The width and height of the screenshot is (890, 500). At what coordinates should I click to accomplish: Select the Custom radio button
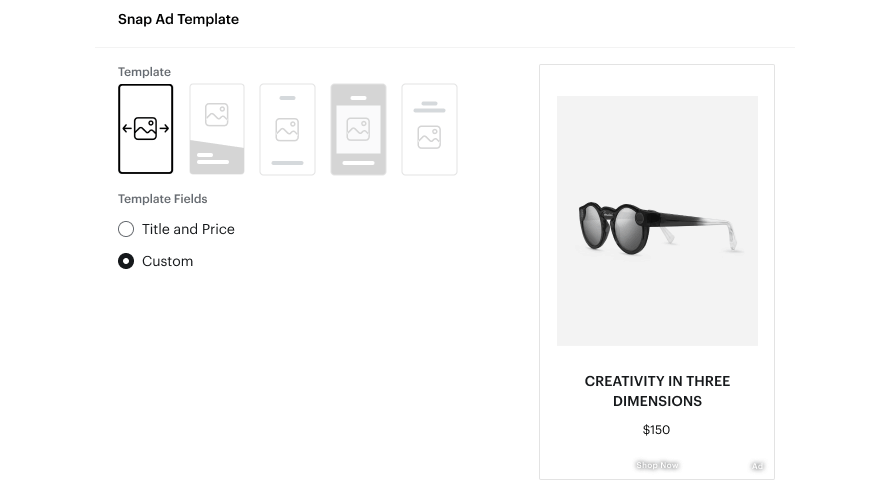(x=126, y=261)
